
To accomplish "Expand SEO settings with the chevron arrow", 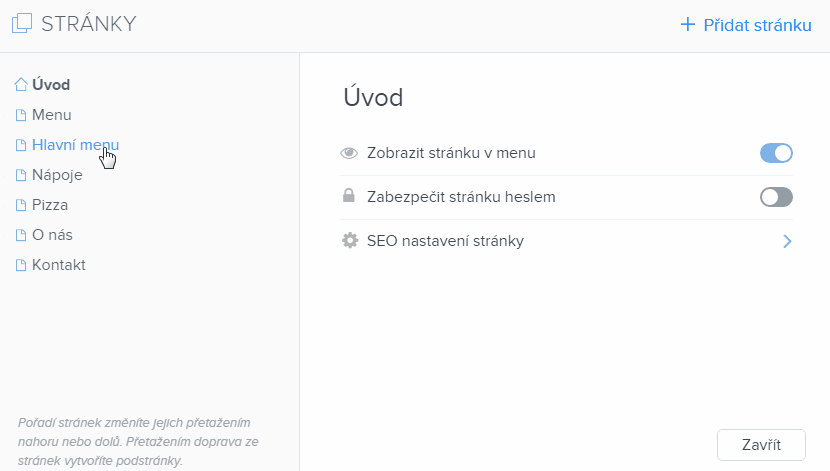I will coord(787,241).
